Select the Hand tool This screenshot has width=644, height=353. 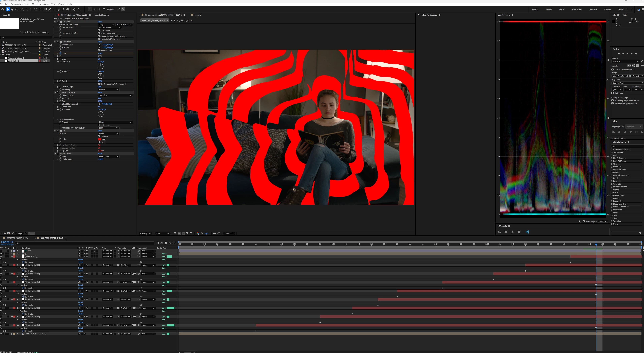(x=12, y=9)
